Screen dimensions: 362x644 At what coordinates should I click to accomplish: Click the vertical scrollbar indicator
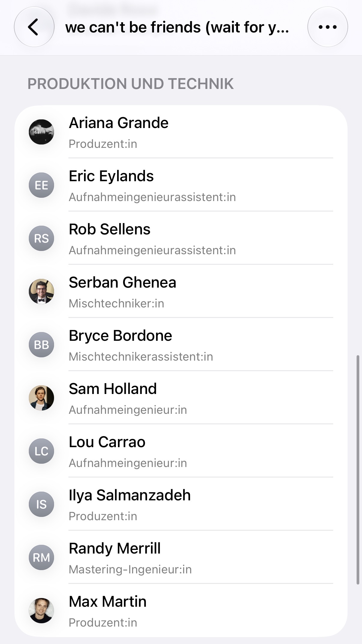pos(358,470)
